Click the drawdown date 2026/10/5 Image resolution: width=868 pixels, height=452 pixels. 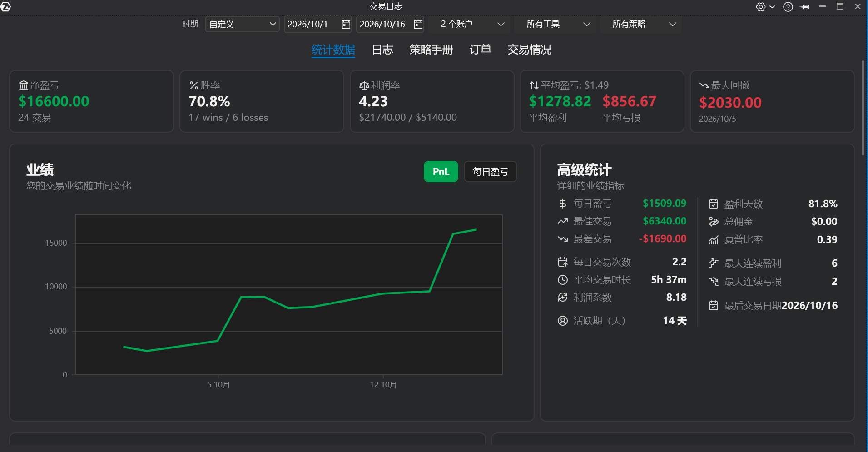click(x=718, y=119)
